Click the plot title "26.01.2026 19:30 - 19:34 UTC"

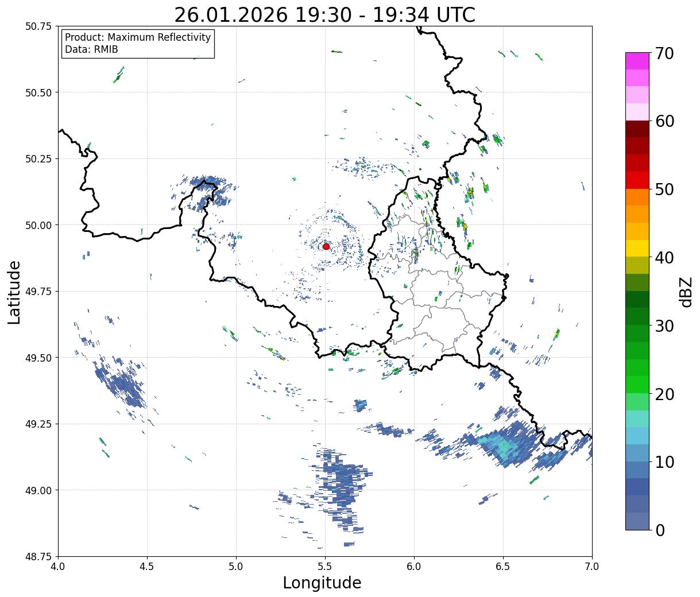(325, 15)
